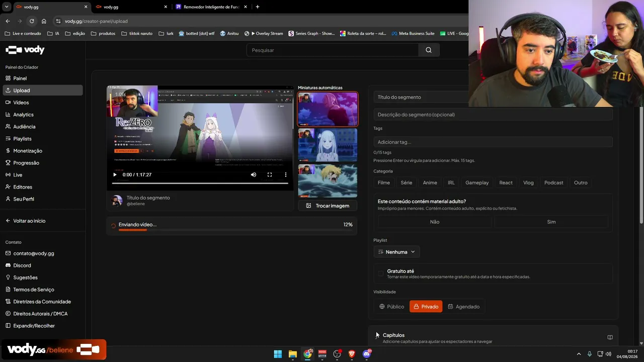Image resolution: width=644 pixels, height=362 pixels.
Task: Open Diretrizes da Comunidade link
Action: coord(38,302)
